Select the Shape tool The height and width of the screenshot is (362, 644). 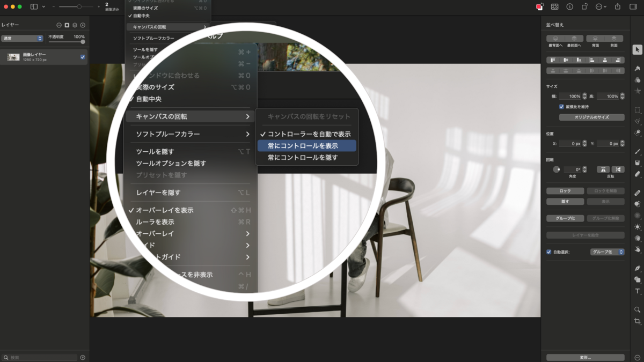pyautogui.click(x=637, y=279)
